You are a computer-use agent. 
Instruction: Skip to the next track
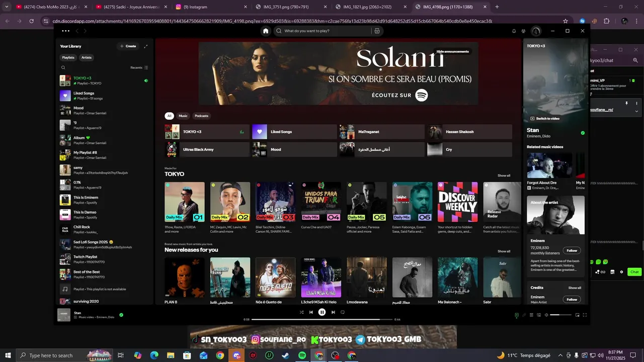coord(333,312)
